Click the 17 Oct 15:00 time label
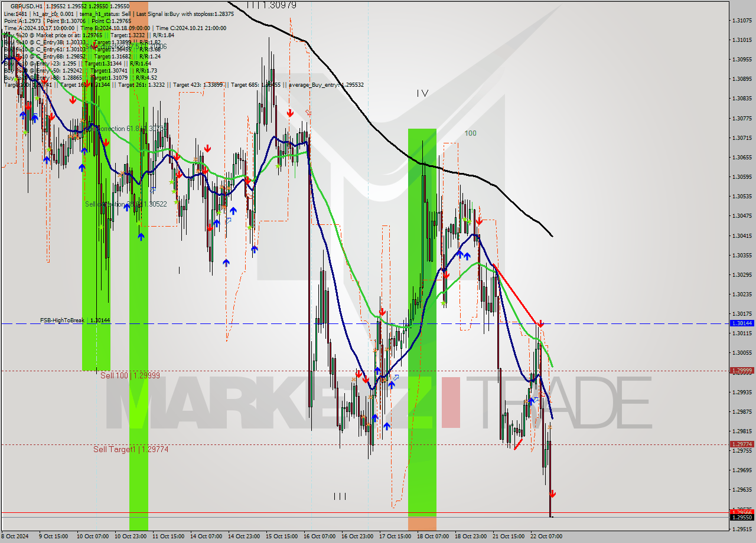756x543 pixels. coord(395,537)
